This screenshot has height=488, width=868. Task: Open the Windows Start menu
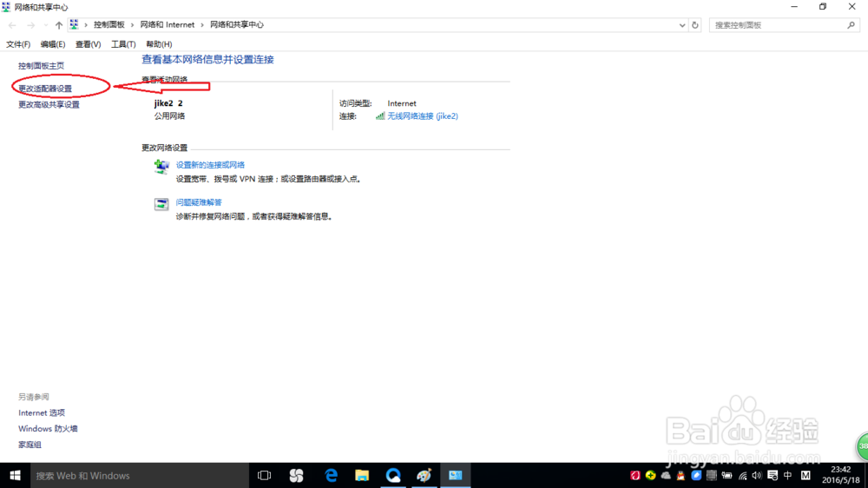[15, 476]
